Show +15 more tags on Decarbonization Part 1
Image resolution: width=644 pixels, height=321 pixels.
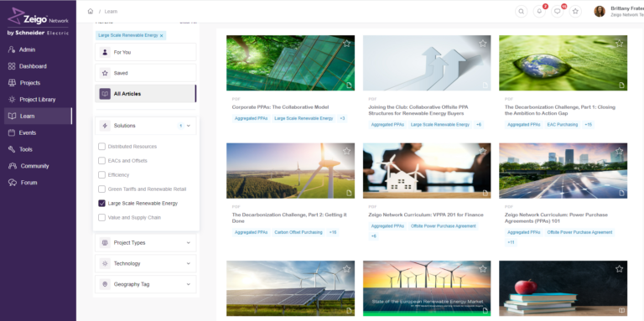588,125
